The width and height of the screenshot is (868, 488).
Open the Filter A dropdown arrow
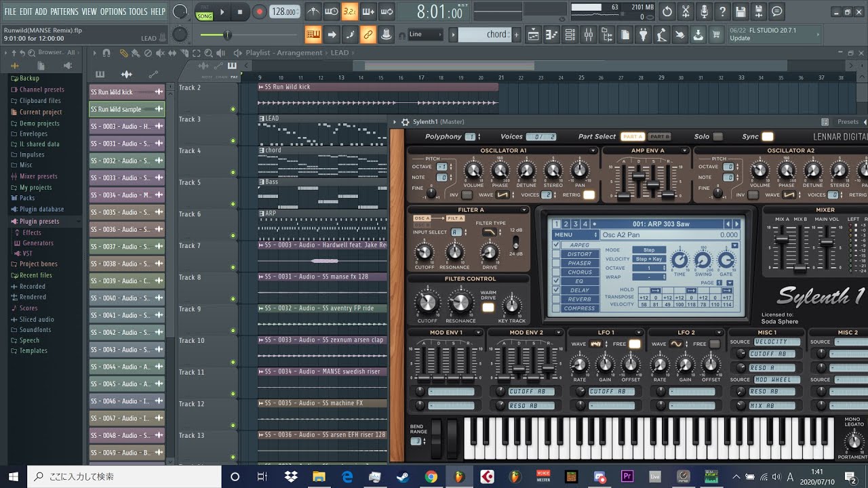tap(524, 210)
